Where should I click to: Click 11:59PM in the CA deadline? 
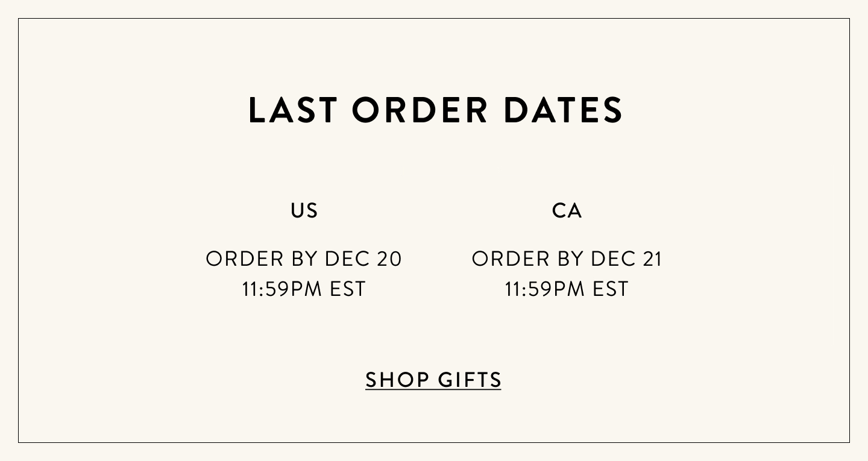pyautogui.click(x=545, y=289)
